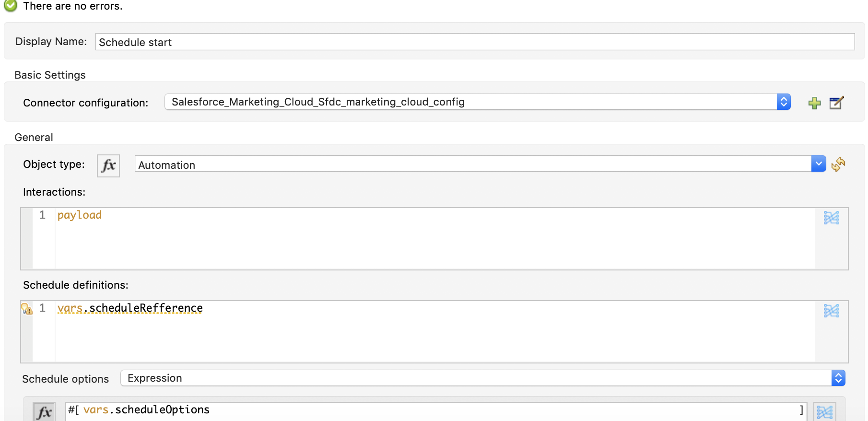Open DataWeave mapping icon beside Interactions editor

pos(832,217)
